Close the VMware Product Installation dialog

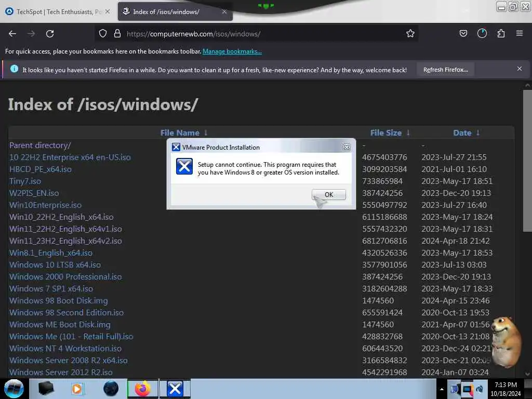pyautogui.click(x=347, y=147)
